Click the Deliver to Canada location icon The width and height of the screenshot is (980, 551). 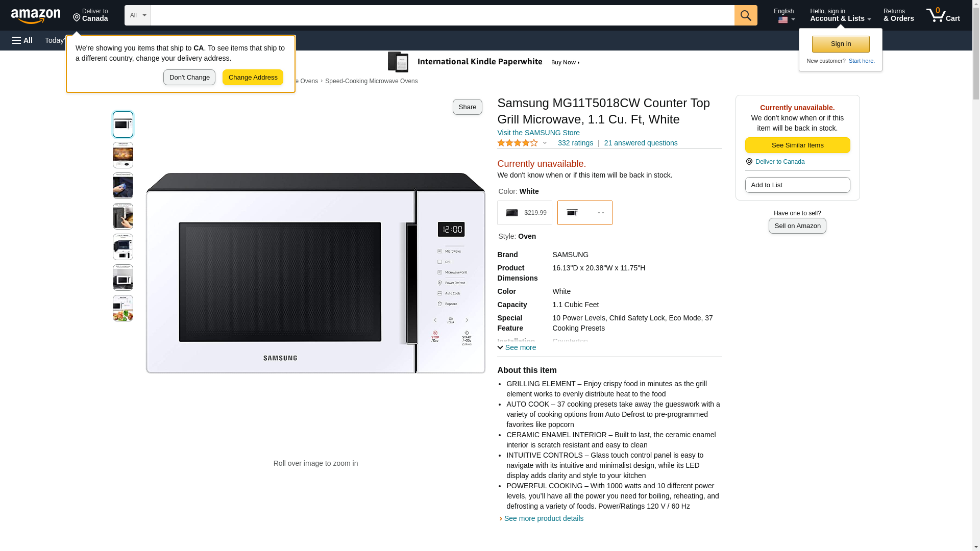(x=77, y=18)
